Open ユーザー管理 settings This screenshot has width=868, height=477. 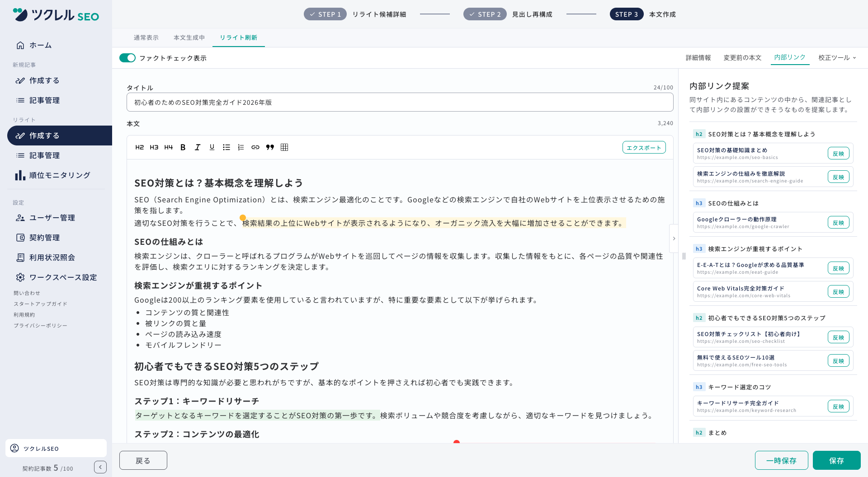click(x=56, y=218)
